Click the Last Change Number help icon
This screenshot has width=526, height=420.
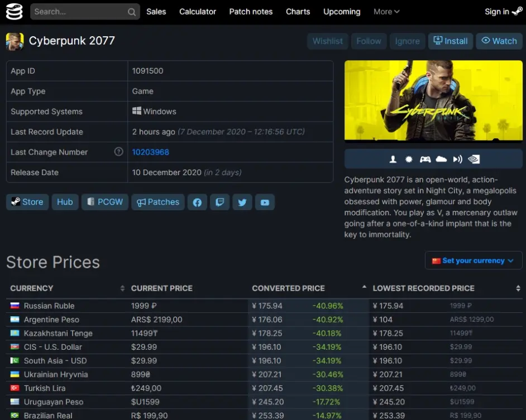118,152
